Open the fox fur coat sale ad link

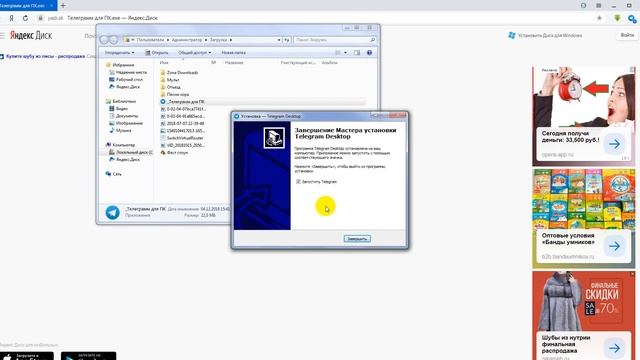45,56
